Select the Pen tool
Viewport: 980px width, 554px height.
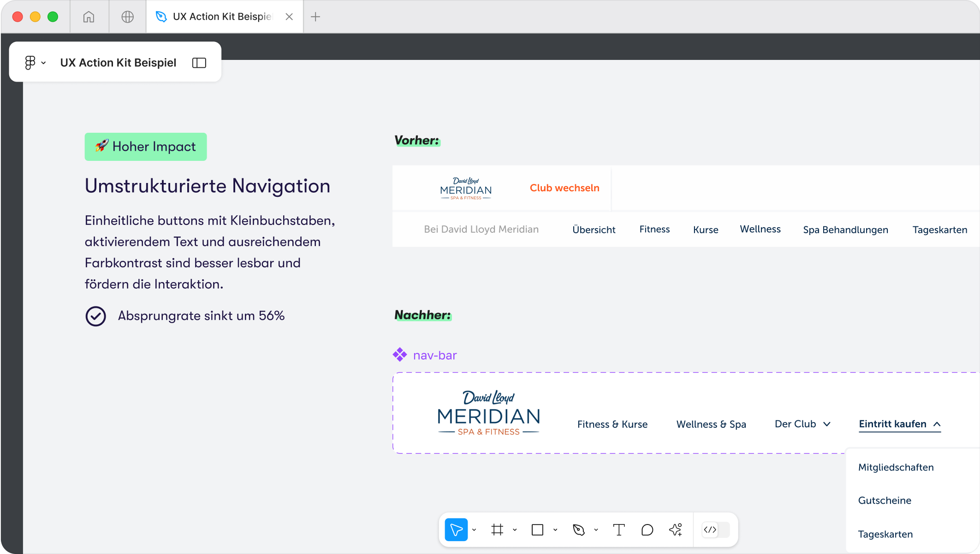579,530
